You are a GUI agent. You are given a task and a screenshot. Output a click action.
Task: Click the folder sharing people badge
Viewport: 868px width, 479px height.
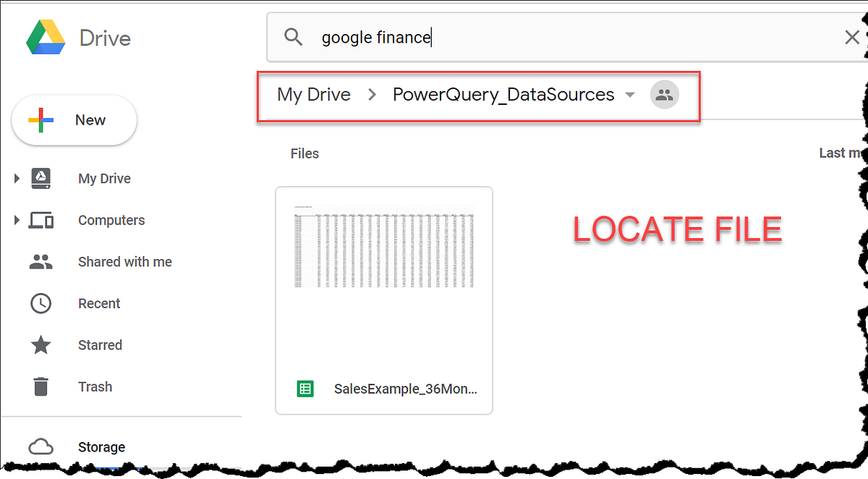point(664,94)
